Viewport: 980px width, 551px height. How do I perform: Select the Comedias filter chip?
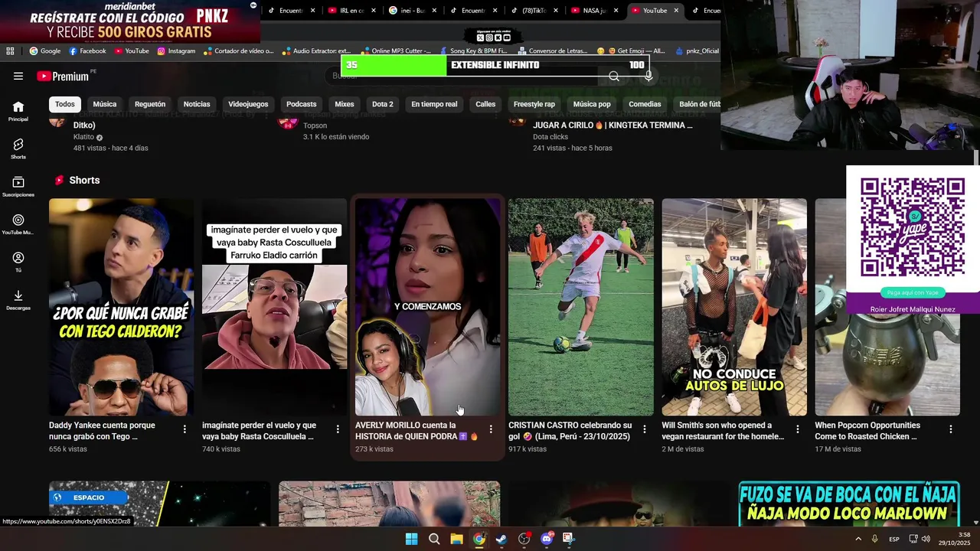(645, 104)
